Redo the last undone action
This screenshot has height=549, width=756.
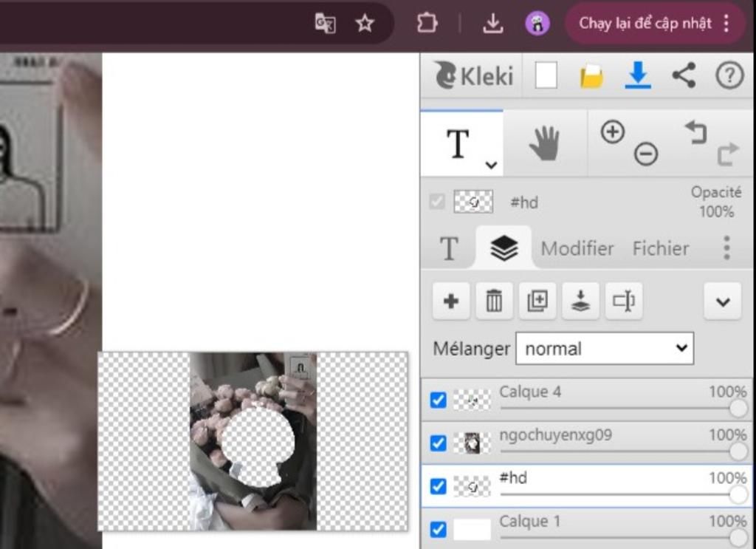(x=727, y=155)
